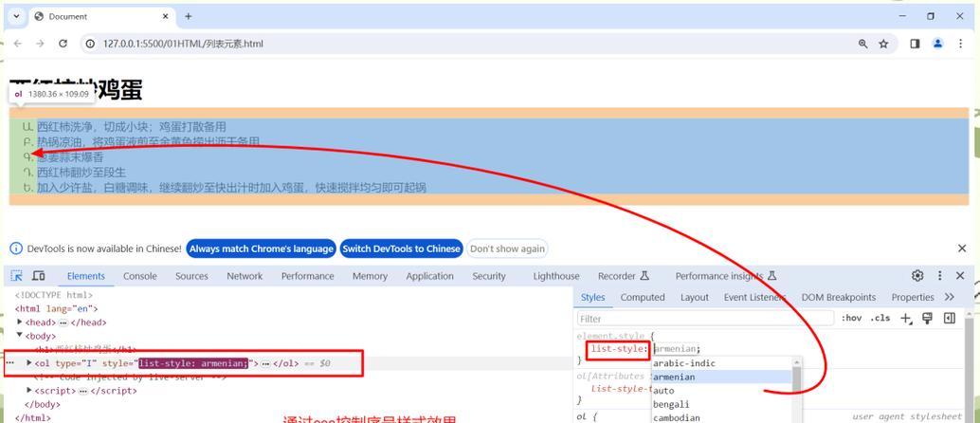Collapse the body element node
Screen dimensions: 980x423
21,336
